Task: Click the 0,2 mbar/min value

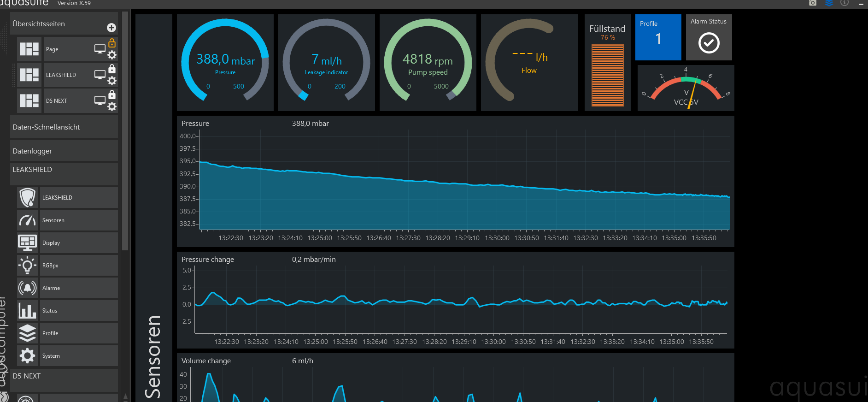Action: tap(314, 260)
